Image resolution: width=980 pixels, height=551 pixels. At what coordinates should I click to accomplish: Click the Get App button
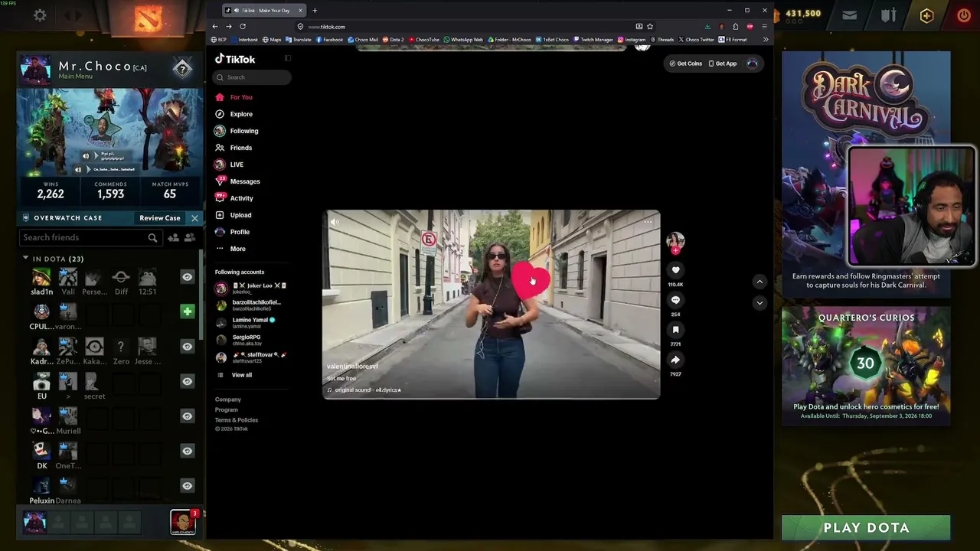point(723,64)
